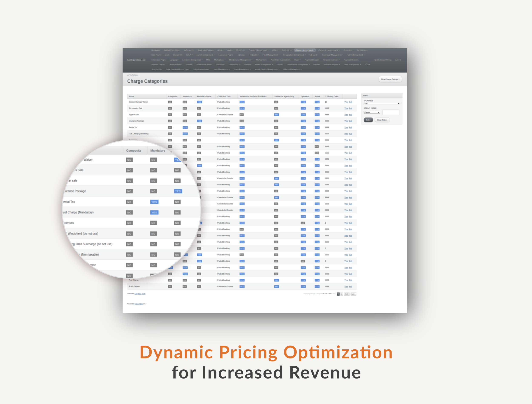Screen dimensions: 532x404
Task: Open Application Settings in navigation
Action: pyautogui.click(x=206, y=50)
